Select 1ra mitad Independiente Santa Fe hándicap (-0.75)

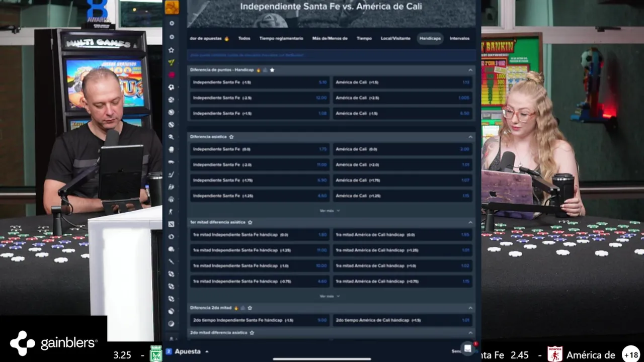[x=260, y=282]
